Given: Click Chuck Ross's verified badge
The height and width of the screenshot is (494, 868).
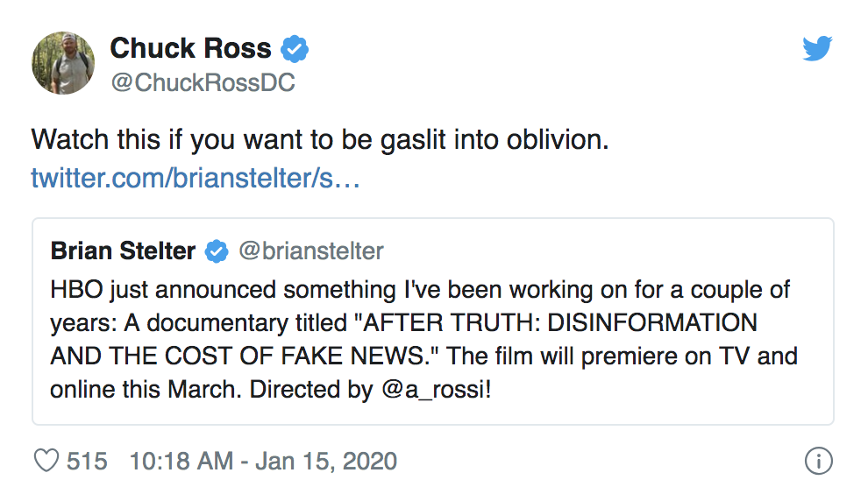Looking at the screenshot, I should tap(295, 49).
